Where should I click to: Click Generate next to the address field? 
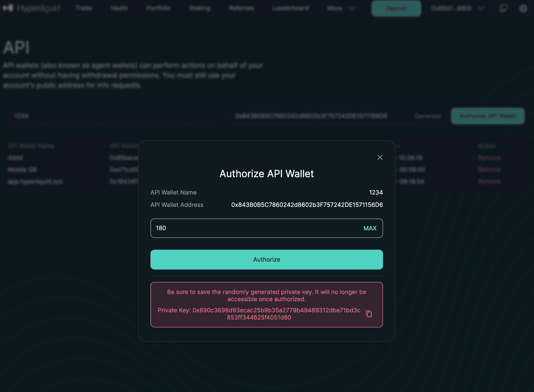tap(427, 116)
